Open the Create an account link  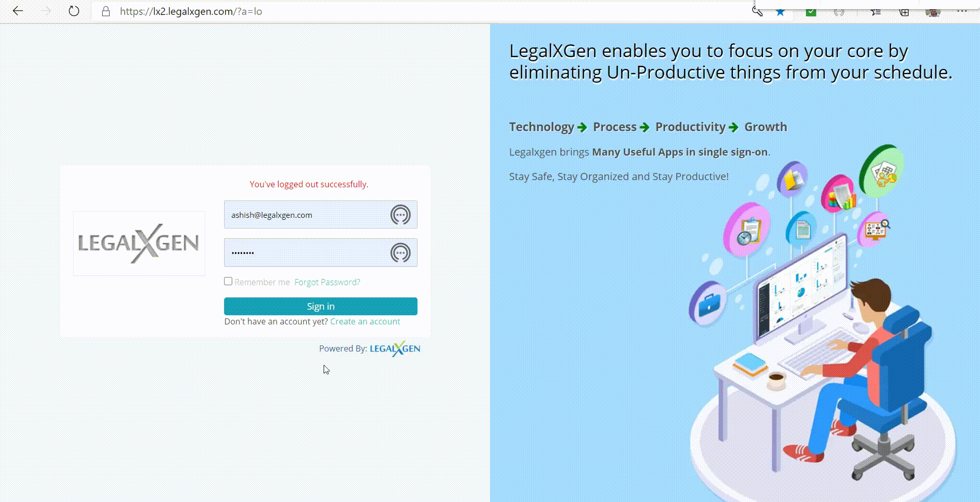[365, 321]
